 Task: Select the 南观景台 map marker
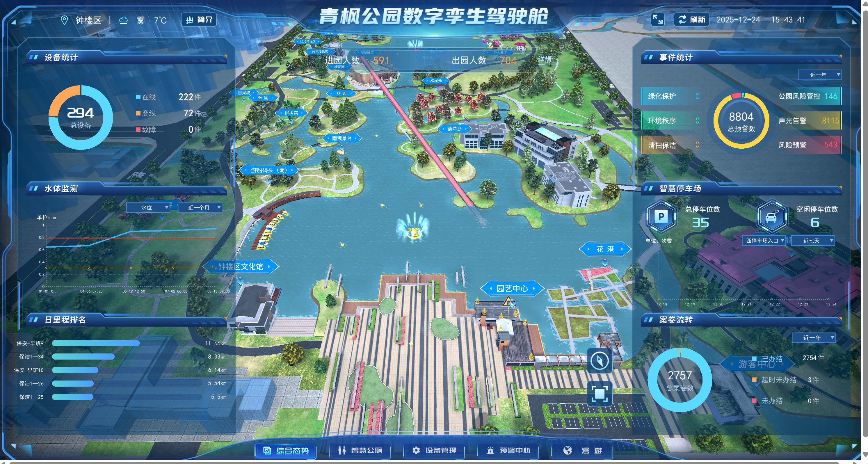pos(342,138)
